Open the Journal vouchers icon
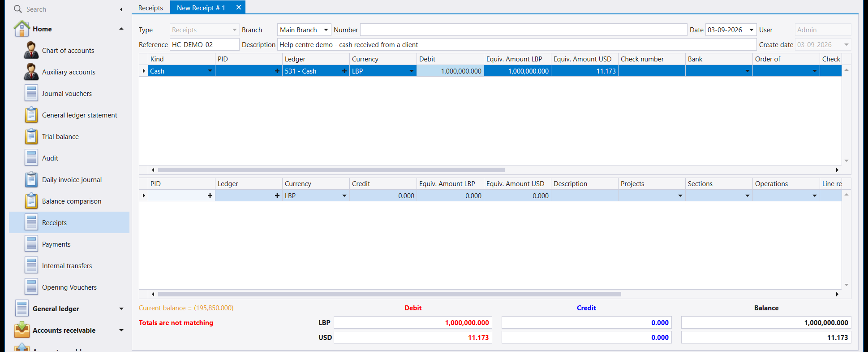868x352 pixels. click(x=31, y=93)
